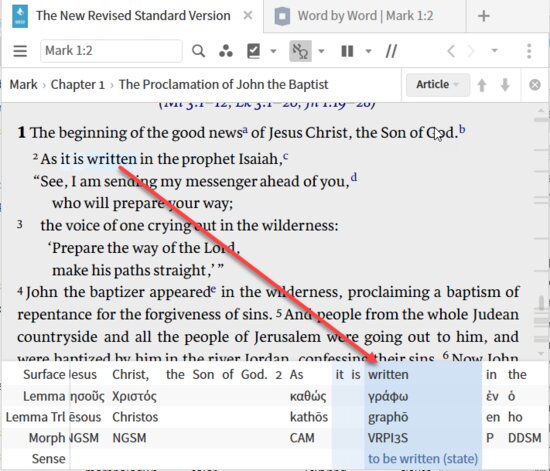Screen dimensions: 550x471
Task: Go to previous article with up arrow
Action: coord(482,85)
